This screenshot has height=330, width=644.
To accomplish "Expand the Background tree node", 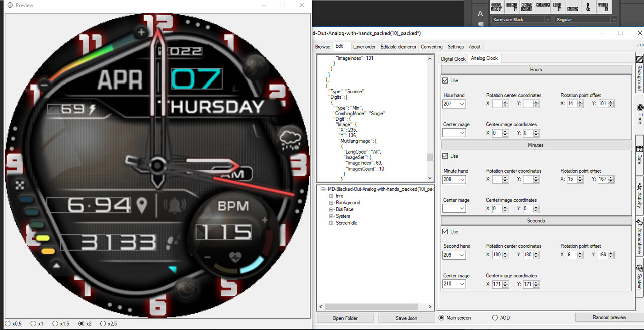I will tap(331, 203).
